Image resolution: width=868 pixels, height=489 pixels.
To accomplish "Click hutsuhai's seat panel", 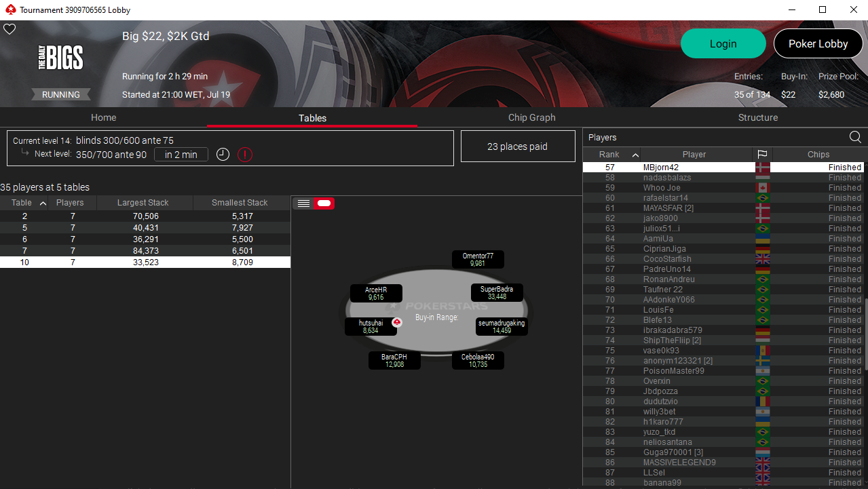I will pyautogui.click(x=371, y=327).
